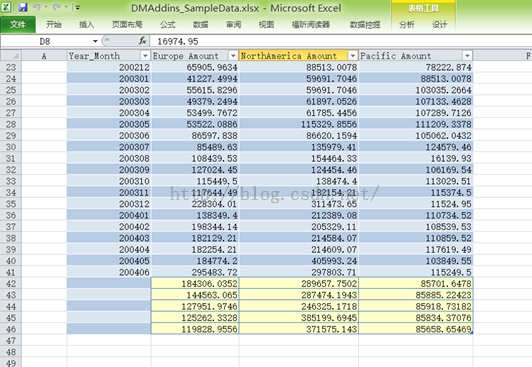532x367 pixels.
Task: Select forecast cell 287474.1943
Action: (299, 295)
